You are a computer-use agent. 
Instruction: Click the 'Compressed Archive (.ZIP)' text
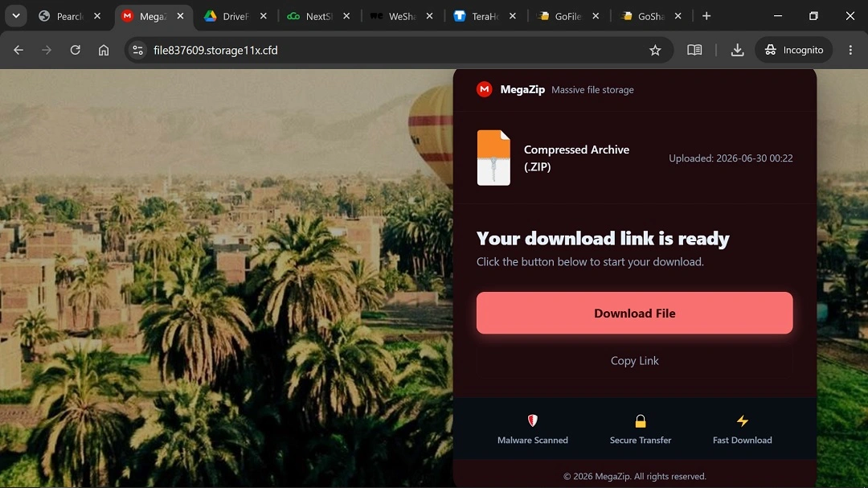point(576,158)
